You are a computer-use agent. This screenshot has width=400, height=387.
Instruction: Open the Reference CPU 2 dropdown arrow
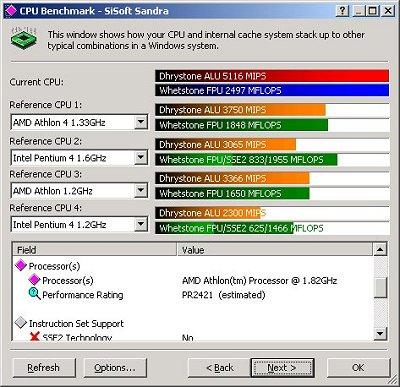(x=141, y=157)
